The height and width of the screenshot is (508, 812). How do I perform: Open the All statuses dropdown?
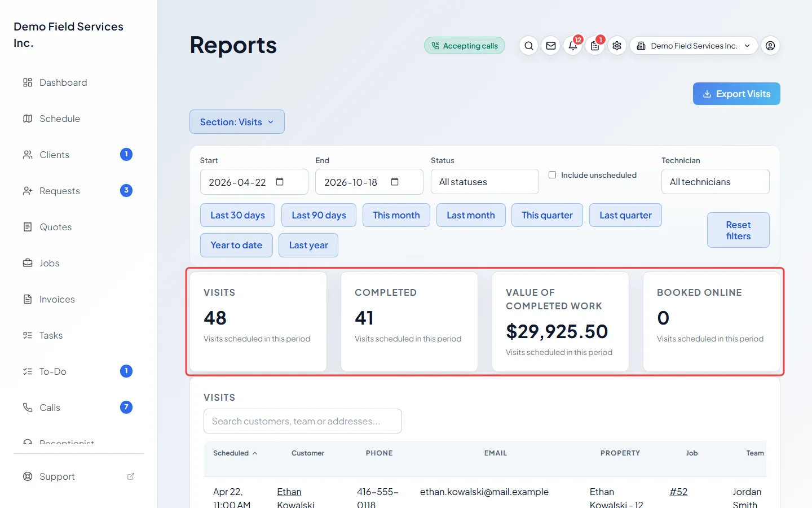point(485,182)
